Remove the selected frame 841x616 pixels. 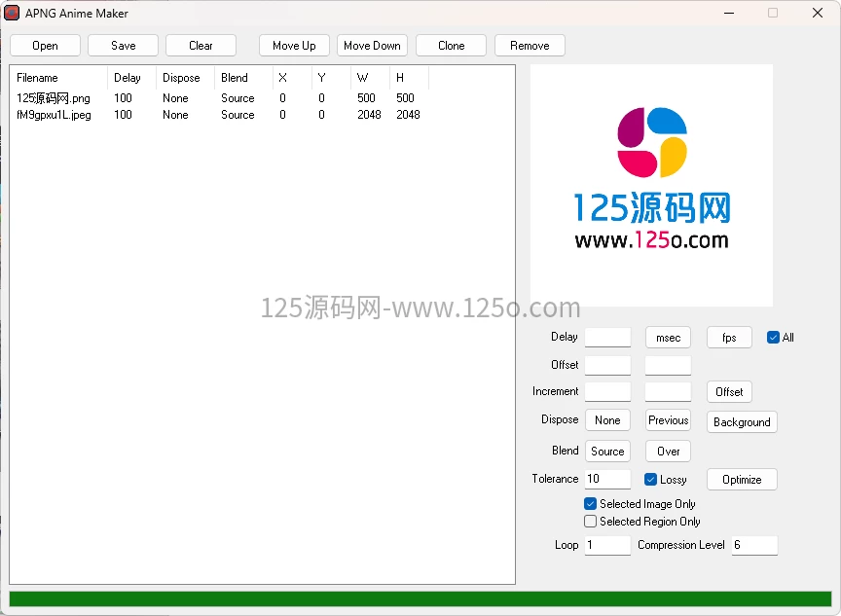point(530,45)
